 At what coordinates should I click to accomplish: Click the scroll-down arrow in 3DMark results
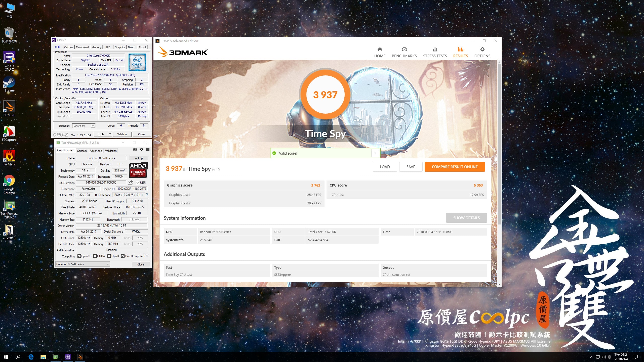[499, 285]
